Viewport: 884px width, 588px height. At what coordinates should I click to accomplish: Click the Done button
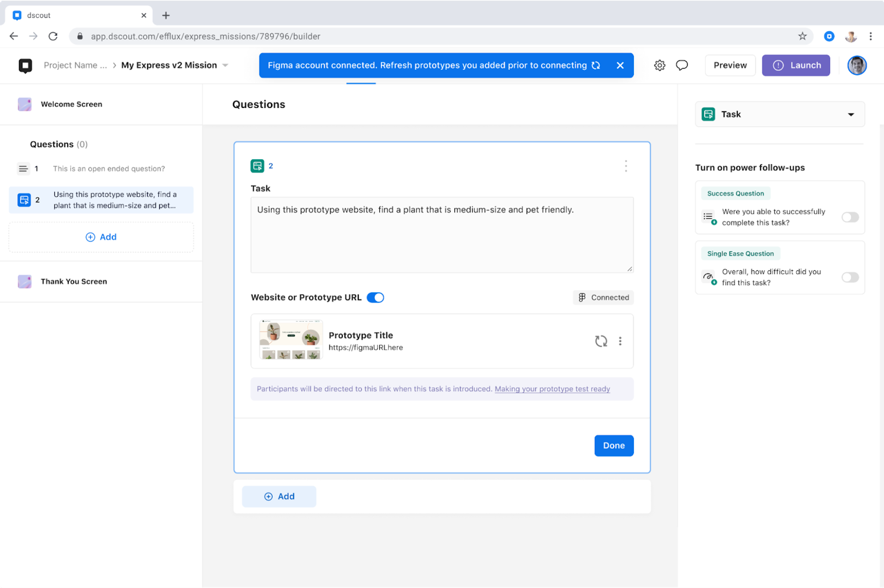pos(614,446)
